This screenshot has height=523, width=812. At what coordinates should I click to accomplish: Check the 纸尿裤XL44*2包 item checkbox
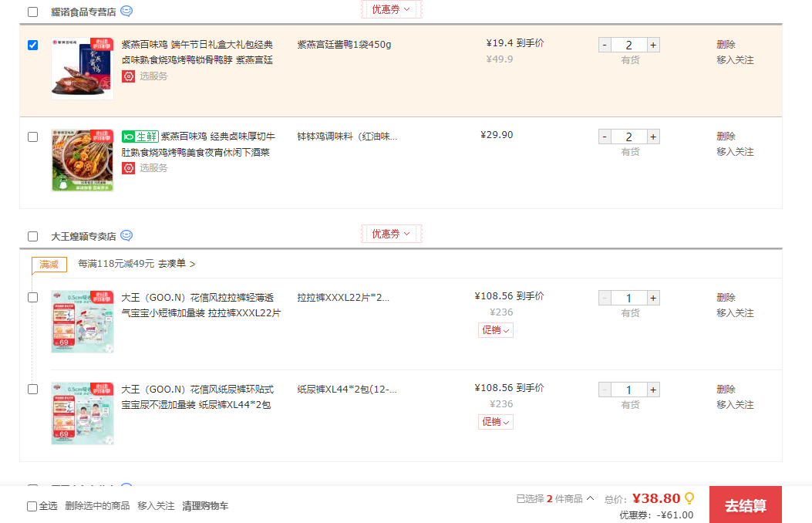tap(32, 389)
